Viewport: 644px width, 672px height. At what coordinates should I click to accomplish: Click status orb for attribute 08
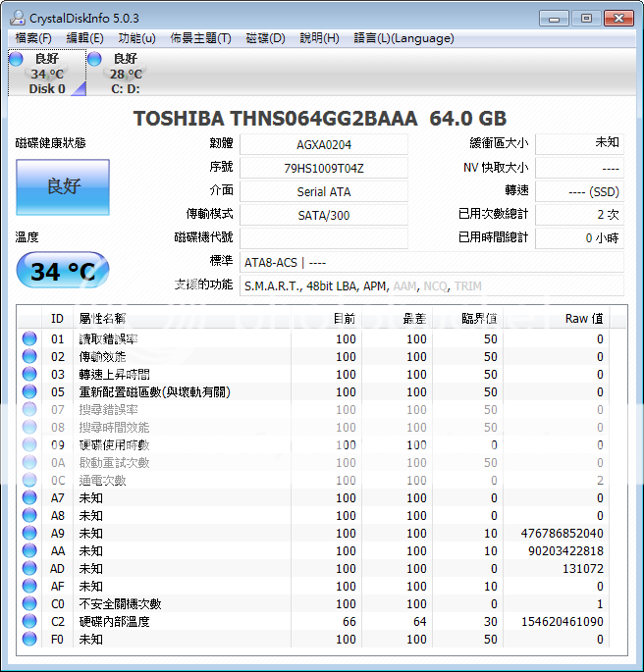tap(29, 427)
